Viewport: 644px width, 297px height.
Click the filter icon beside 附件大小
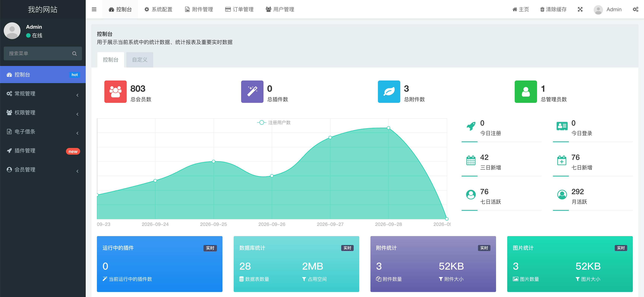pyautogui.click(x=441, y=279)
